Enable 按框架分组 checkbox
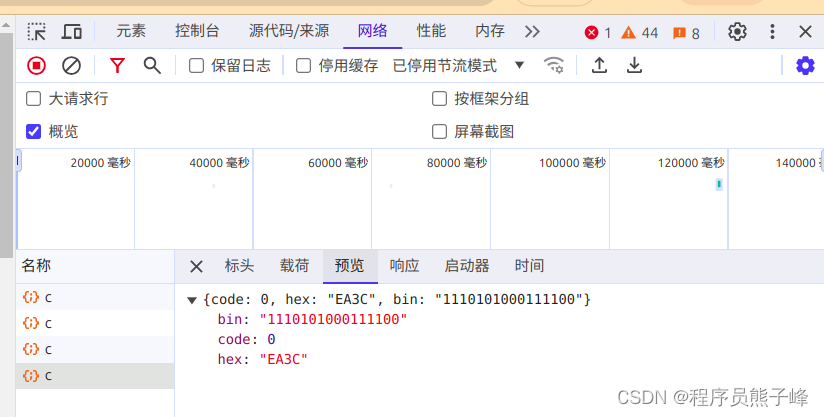This screenshot has width=824, height=417. coord(439,98)
